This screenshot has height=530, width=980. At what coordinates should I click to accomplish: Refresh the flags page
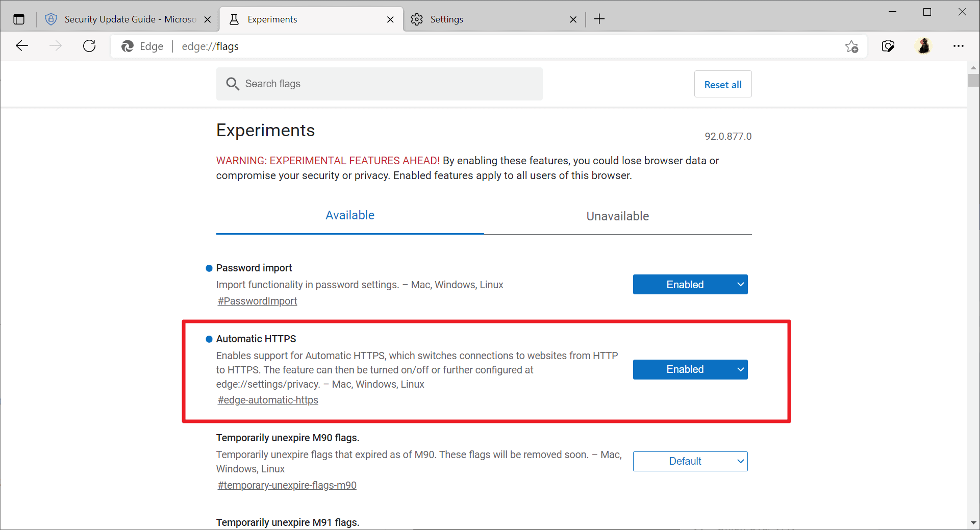click(89, 46)
